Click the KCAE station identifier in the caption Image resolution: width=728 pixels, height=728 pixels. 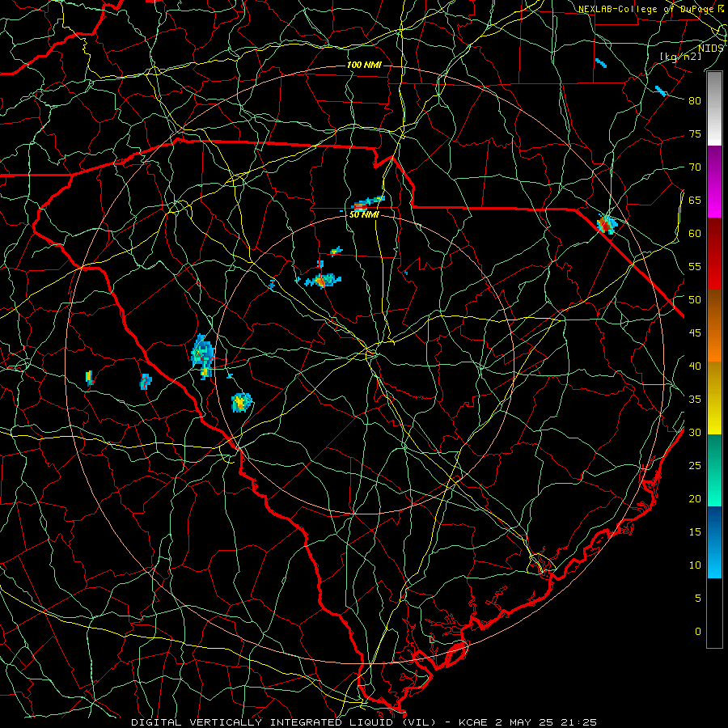[x=472, y=722]
